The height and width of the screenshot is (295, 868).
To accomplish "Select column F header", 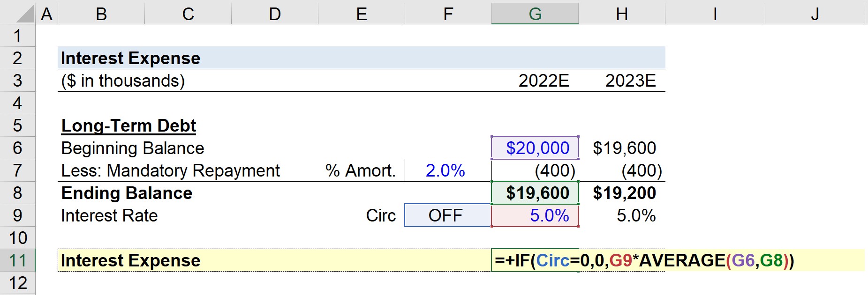I will [x=448, y=14].
